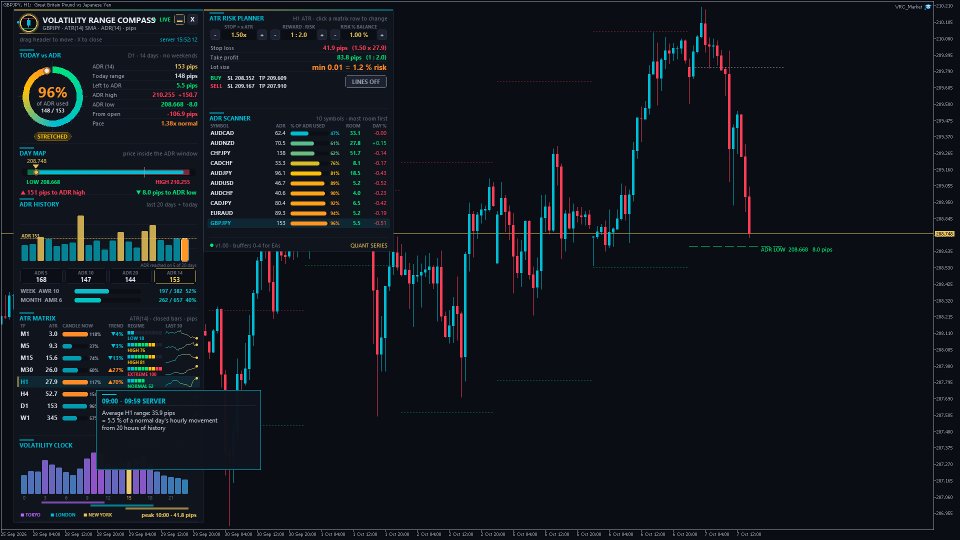The width and height of the screenshot is (960, 540).
Task: Select the ADR 14 period box
Action: pyautogui.click(x=174, y=277)
